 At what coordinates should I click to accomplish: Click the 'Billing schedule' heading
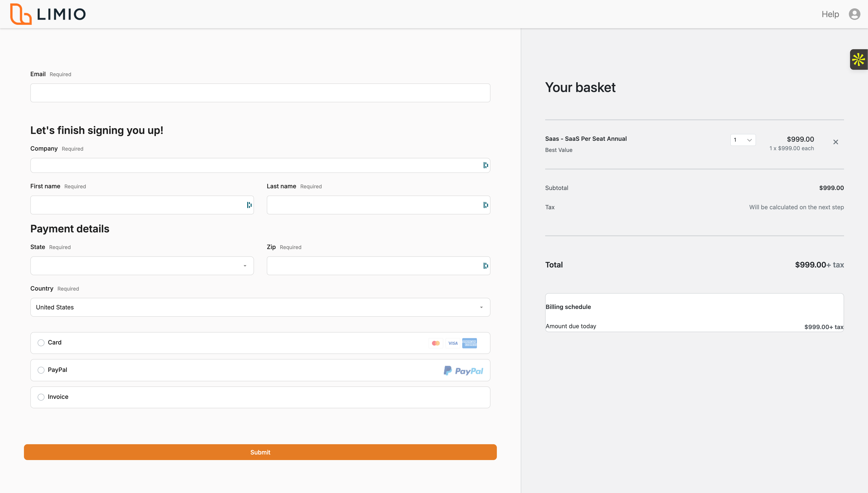tap(568, 307)
